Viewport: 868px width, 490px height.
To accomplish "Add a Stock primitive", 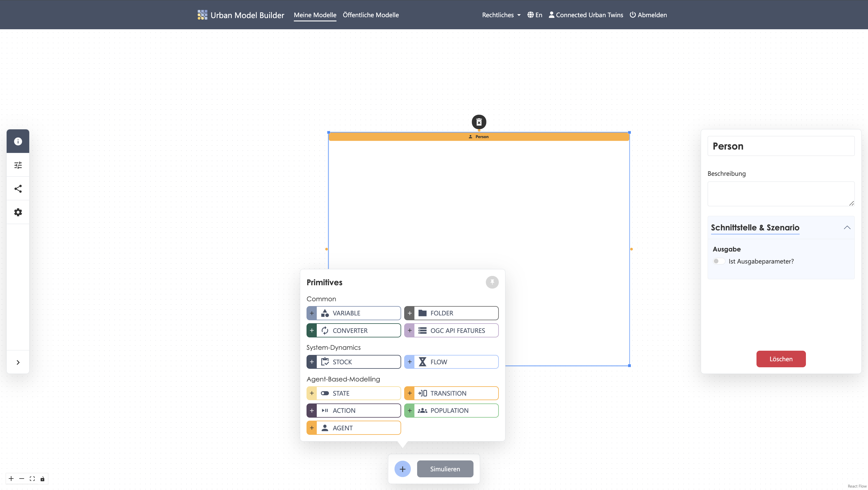I will (x=354, y=362).
